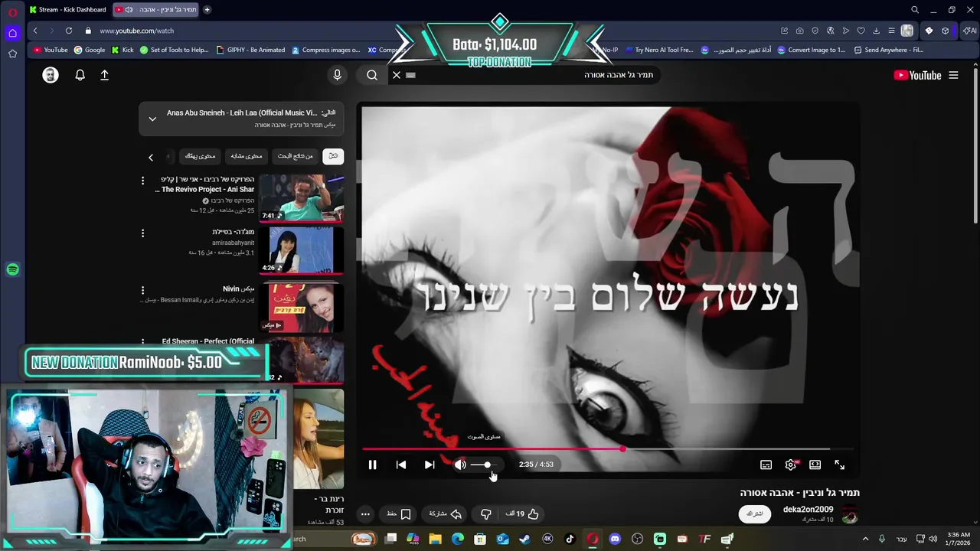Viewport: 980px width, 551px height.
Task: Open Convert Image bookmark
Action: [811, 50]
